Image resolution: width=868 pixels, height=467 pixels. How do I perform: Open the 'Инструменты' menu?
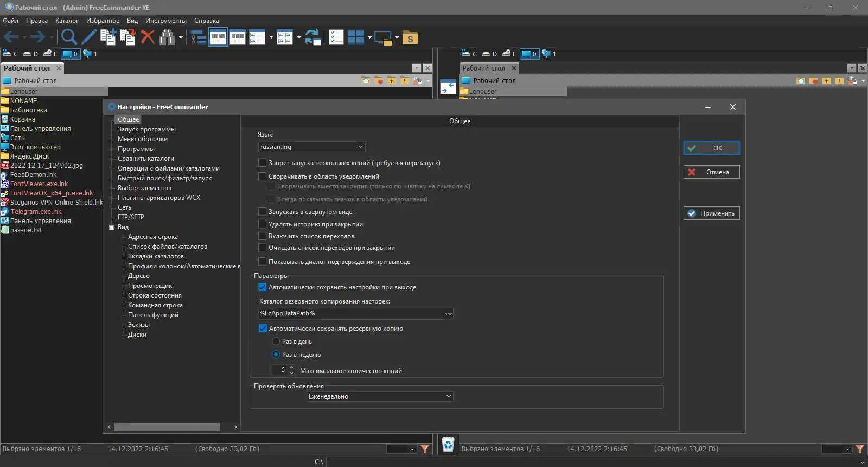point(165,21)
